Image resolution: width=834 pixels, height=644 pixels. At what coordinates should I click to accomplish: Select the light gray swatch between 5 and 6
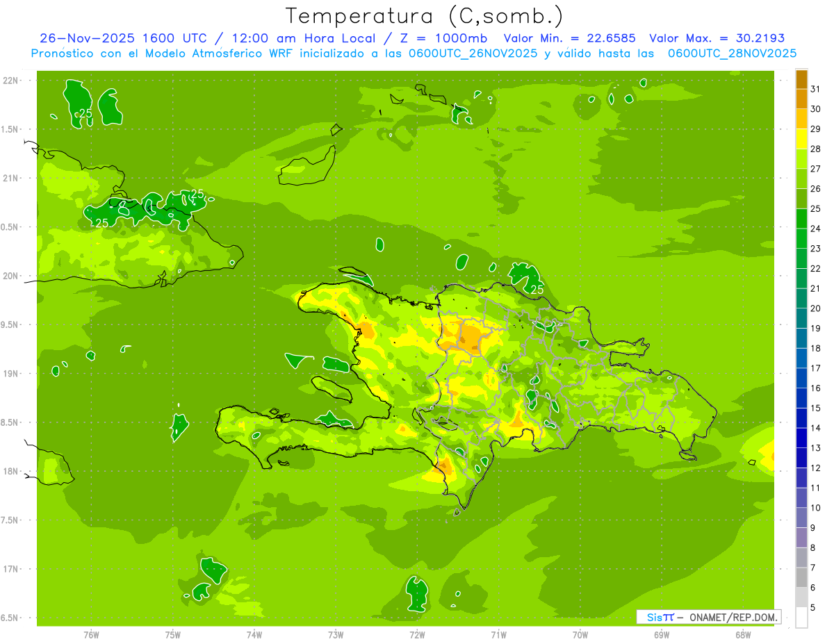[x=801, y=597]
